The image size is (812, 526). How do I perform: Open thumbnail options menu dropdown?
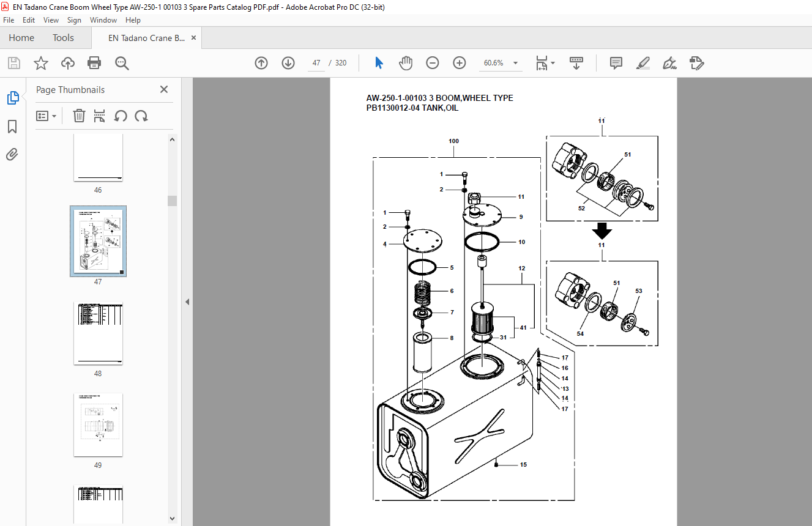tap(46, 116)
